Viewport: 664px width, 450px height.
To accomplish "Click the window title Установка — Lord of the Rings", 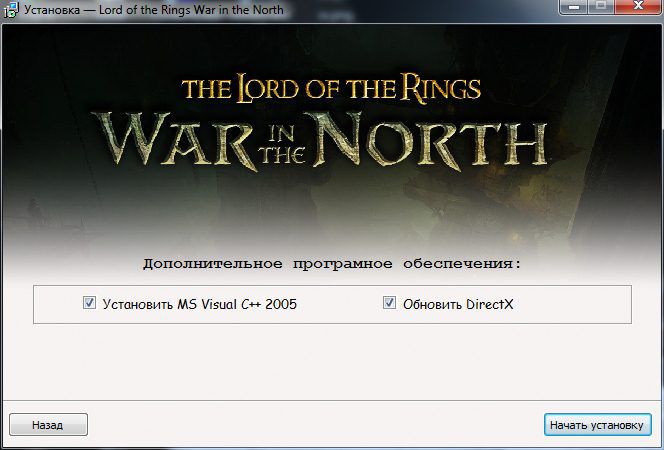I will click(x=154, y=9).
